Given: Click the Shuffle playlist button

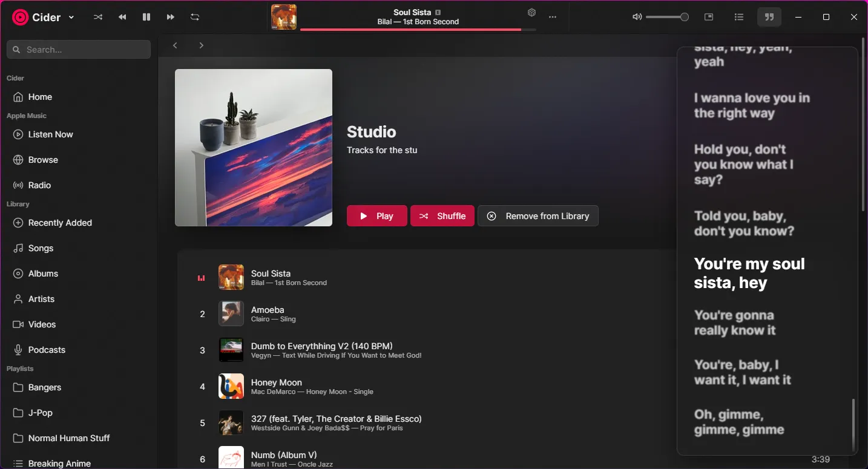Looking at the screenshot, I should click(x=442, y=216).
